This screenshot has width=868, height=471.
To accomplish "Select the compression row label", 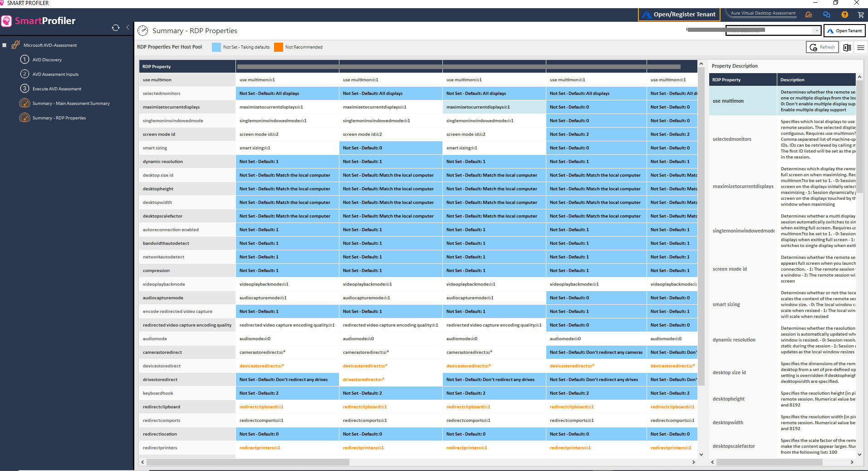I will (x=187, y=270).
